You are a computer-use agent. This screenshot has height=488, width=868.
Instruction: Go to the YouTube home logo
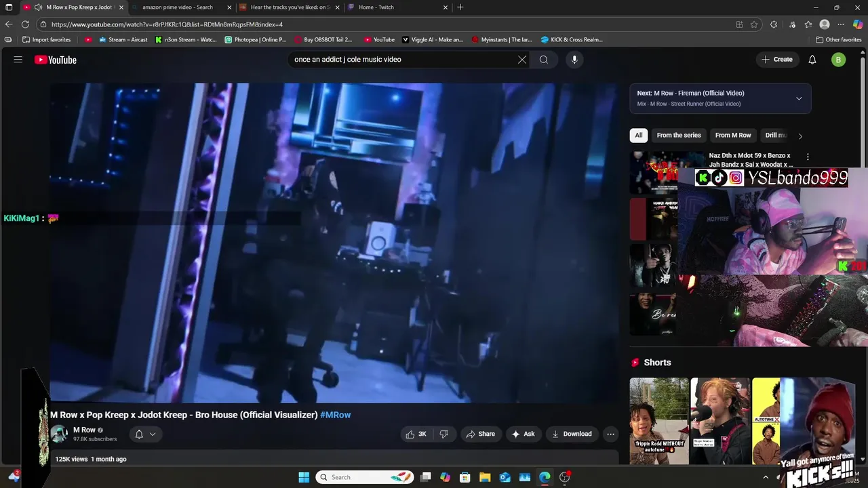(x=56, y=60)
